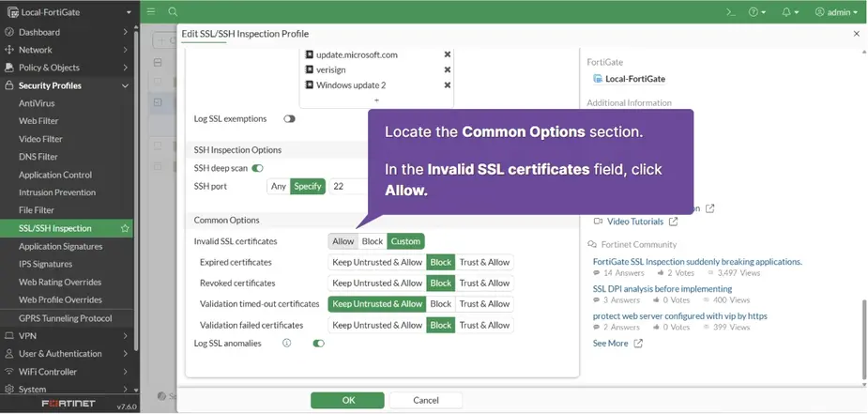The width and height of the screenshot is (868, 414).
Task: Click the VPN sidebar icon
Action: tap(8, 335)
